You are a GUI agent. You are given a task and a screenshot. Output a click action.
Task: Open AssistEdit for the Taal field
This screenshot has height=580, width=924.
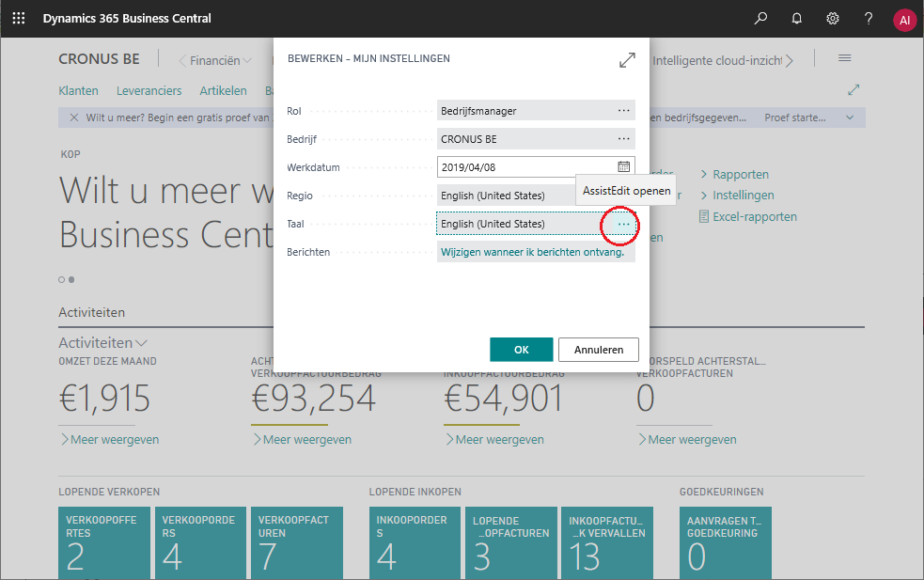(x=623, y=224)
